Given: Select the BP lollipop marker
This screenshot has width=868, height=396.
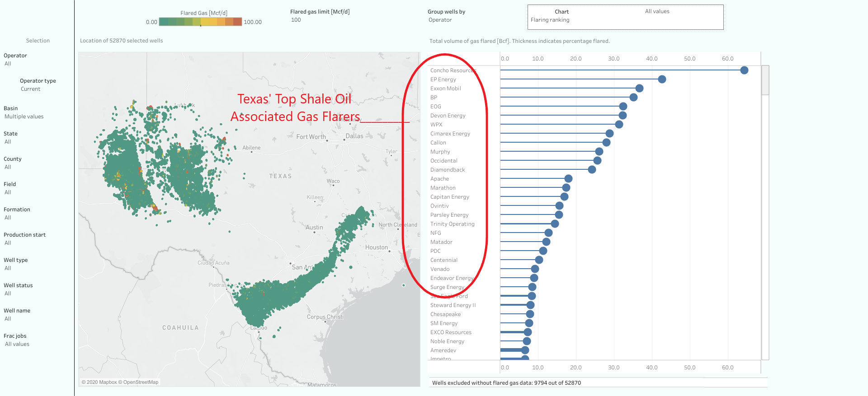Looking at the screenshot, I should pos(633,97).
